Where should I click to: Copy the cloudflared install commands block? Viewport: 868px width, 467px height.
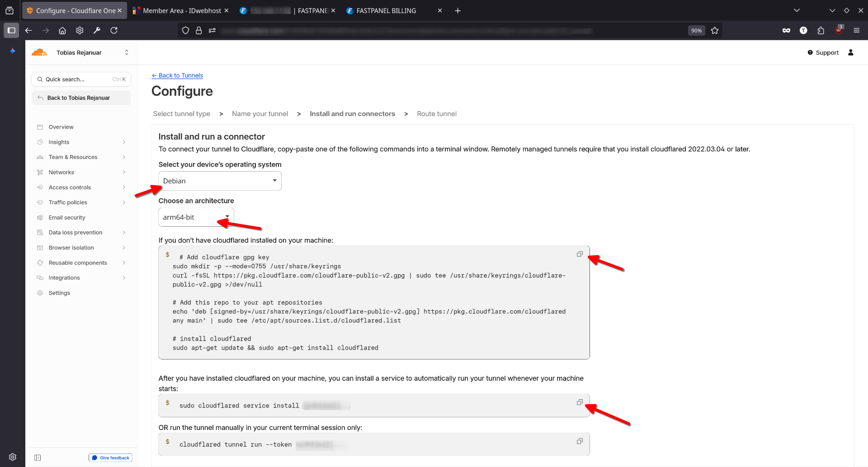point(580,254)
